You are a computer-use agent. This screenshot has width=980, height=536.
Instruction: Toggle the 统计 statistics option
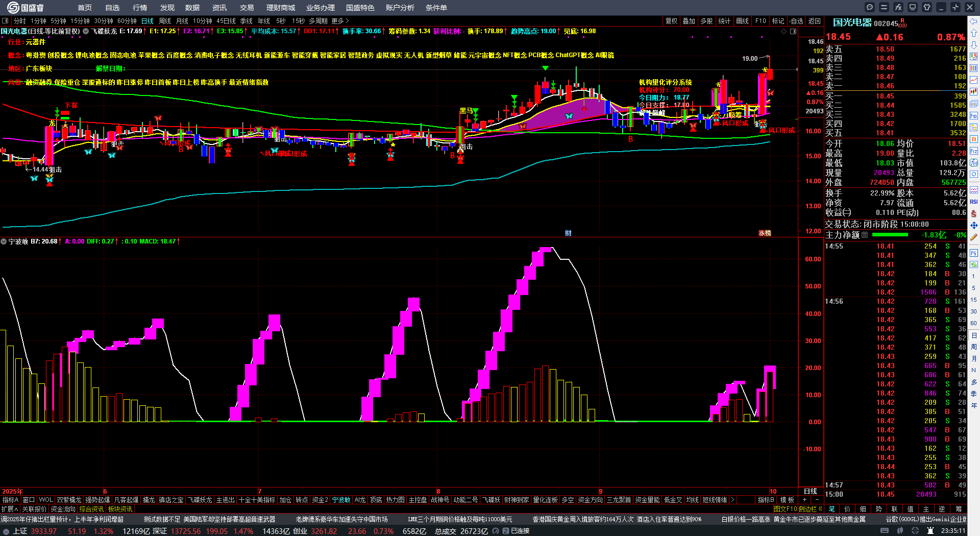tap(724, 21)
